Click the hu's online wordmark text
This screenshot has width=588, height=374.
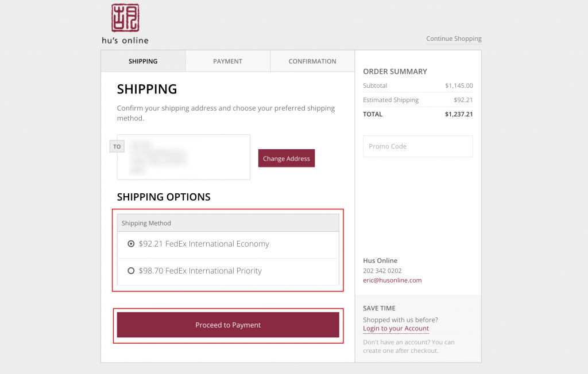click(125, 41)
